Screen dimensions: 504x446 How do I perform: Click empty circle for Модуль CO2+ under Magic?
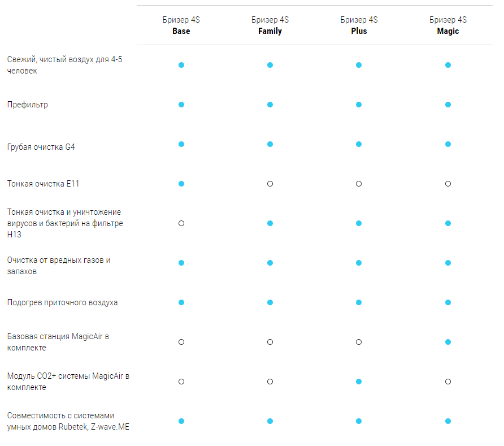tap(448, 382)
